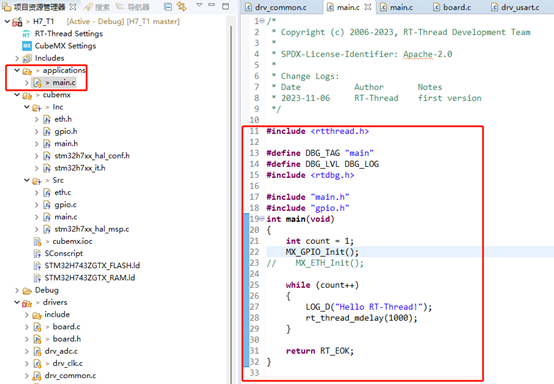Screen dimensions: 554x384
Task: Close the 项目资源管理器 view tab
Action: click(73, 7)
